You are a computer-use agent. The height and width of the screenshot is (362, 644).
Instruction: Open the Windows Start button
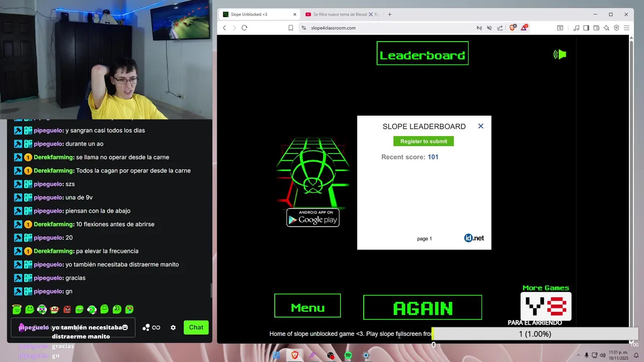pyautogui.click(x=276, y=355)
